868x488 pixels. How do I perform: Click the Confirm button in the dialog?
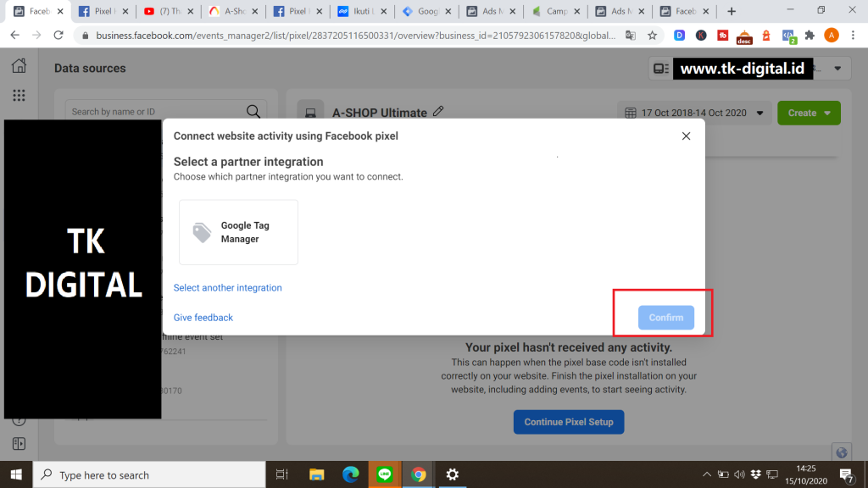coord(665,318)
